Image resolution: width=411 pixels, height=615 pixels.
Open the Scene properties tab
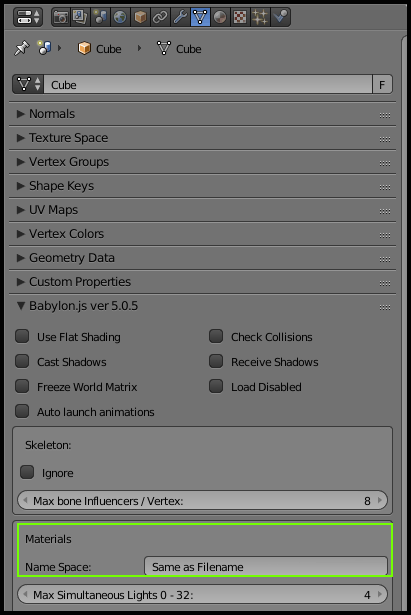pyautogui.click(x=101, y=17)
